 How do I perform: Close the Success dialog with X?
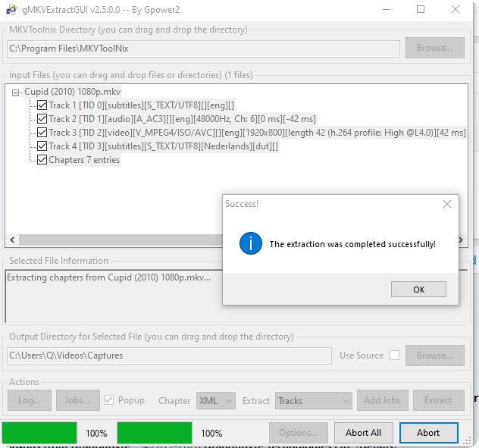[447, 204]
